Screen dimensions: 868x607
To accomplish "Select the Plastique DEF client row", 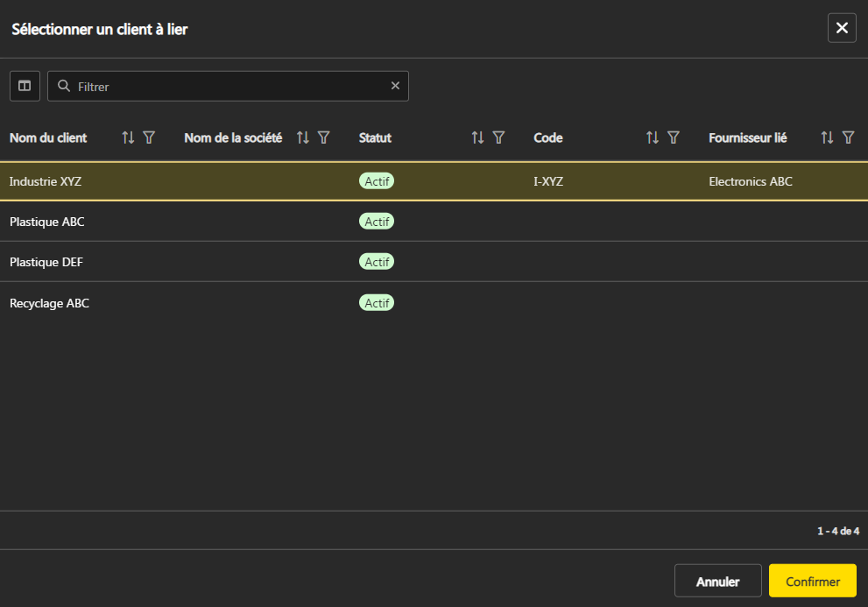I will (x=46, y=262).
